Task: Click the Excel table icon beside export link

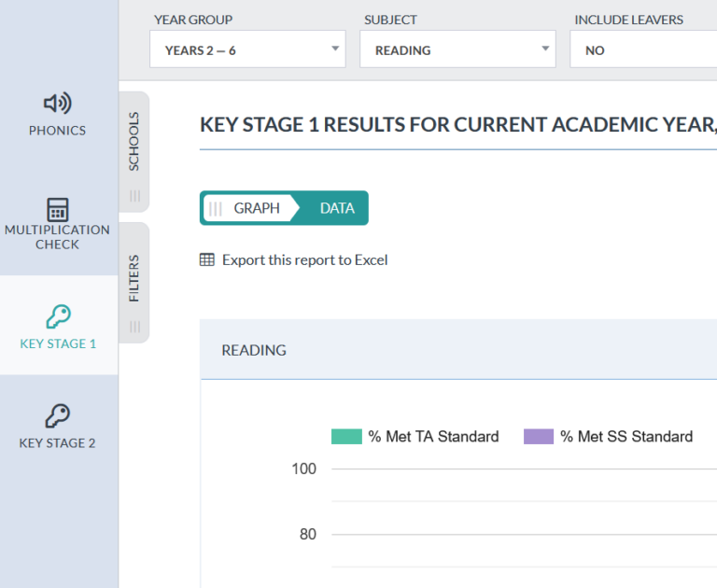Action: coord(206,259)
